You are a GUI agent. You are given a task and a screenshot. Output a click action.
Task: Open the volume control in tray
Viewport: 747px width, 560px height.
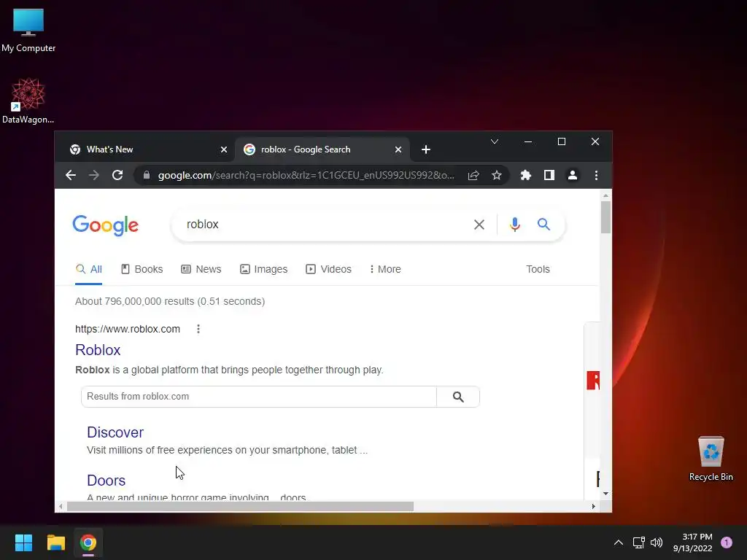click(x=657, y=542)
